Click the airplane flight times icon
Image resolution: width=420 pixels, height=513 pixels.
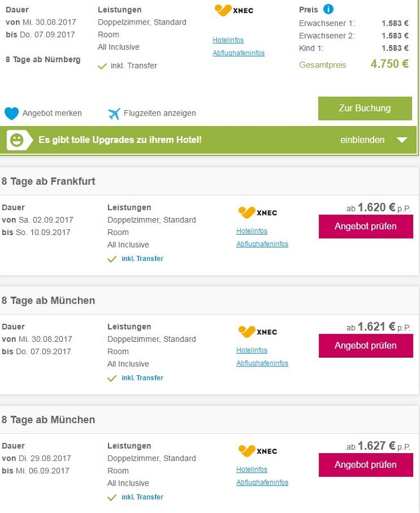pos(114,113)
